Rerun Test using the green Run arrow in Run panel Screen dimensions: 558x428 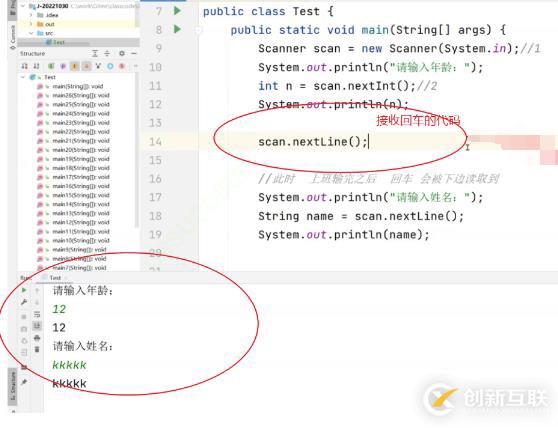(24, 290)
